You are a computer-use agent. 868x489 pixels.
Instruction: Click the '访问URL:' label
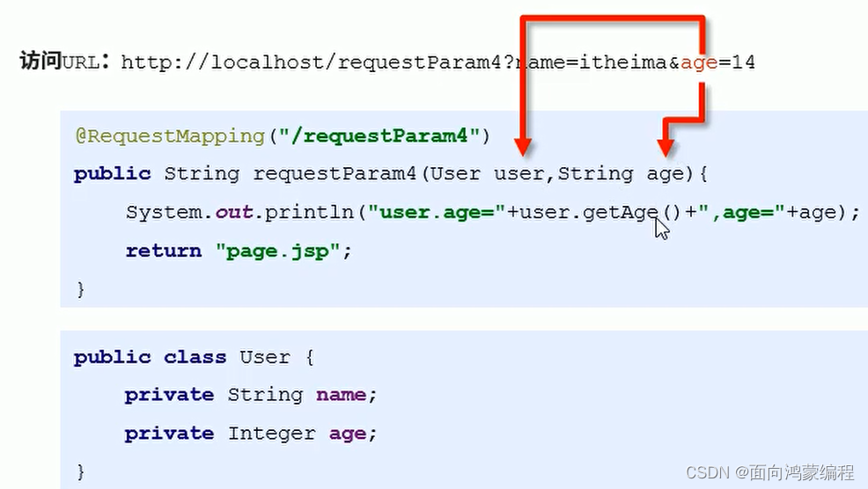tap(65, 61)
